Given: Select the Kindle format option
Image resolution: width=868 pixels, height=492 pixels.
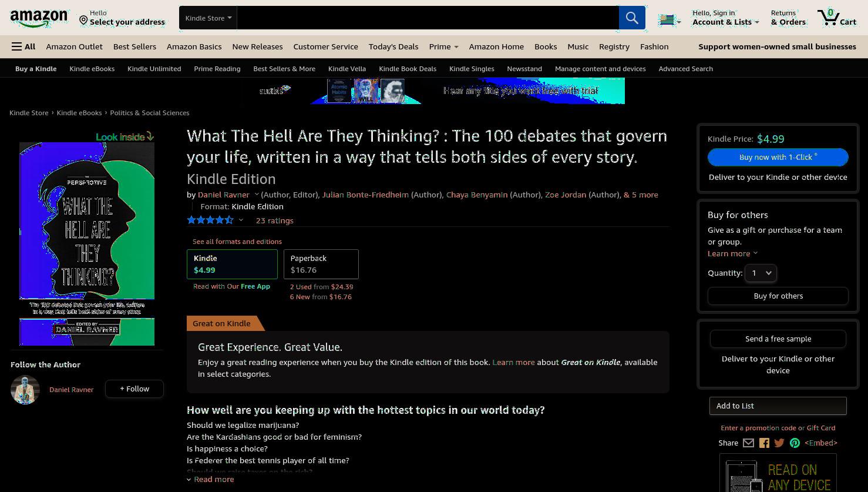Looking at the screenshot, I should (x=232, y=264).
